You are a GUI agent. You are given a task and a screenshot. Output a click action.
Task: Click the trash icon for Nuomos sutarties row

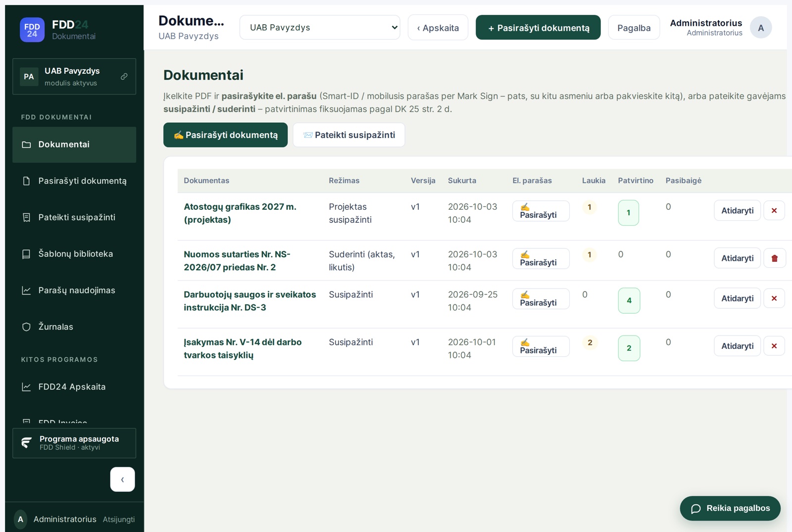coord(775,258)
